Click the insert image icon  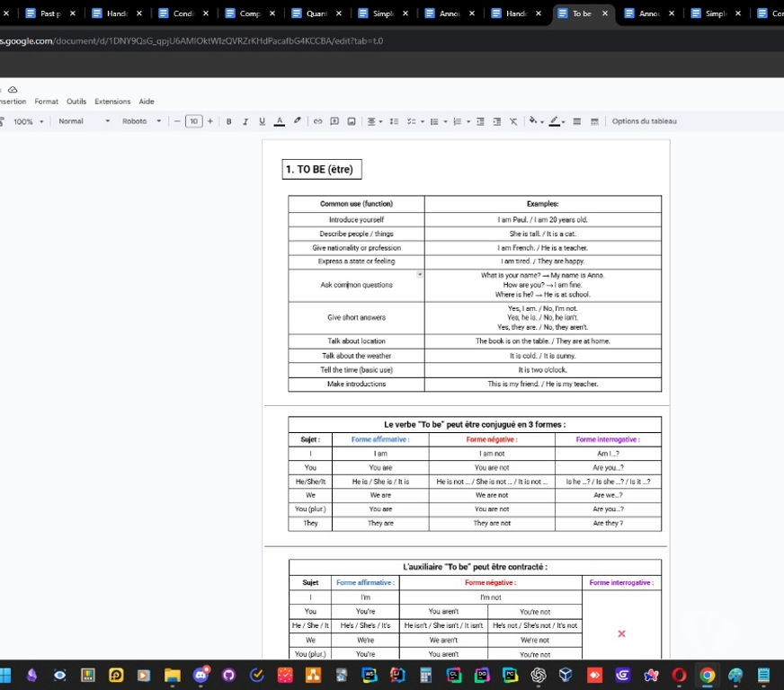352,121
